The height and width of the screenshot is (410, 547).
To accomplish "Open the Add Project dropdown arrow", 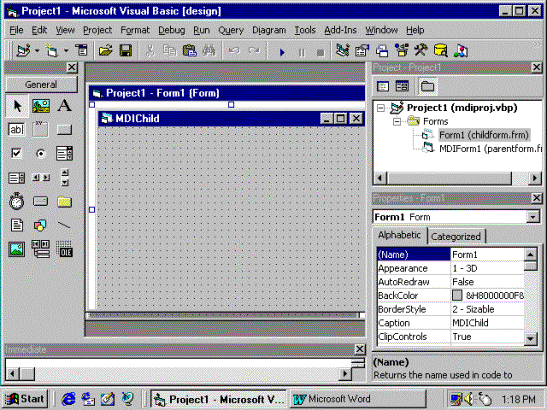I will [x=37, y=51].
